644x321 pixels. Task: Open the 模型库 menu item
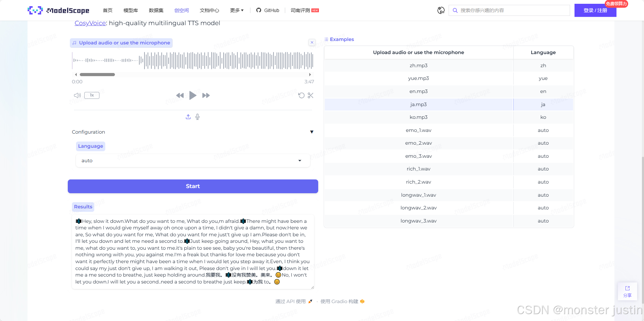point(131,10)
